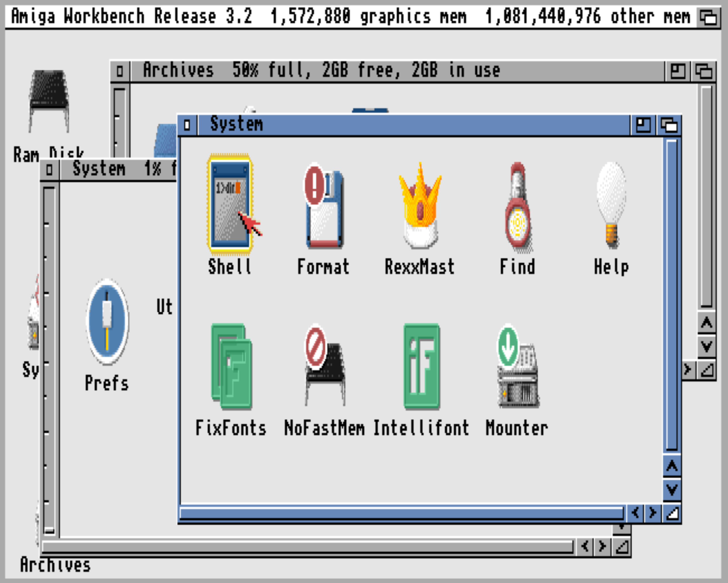Image resolution: width=728 pixels, height=583 pixels.
Task: Click the blue System window's horizontal scrollbar
Action: pyautogui.click(x=401, y=513)
